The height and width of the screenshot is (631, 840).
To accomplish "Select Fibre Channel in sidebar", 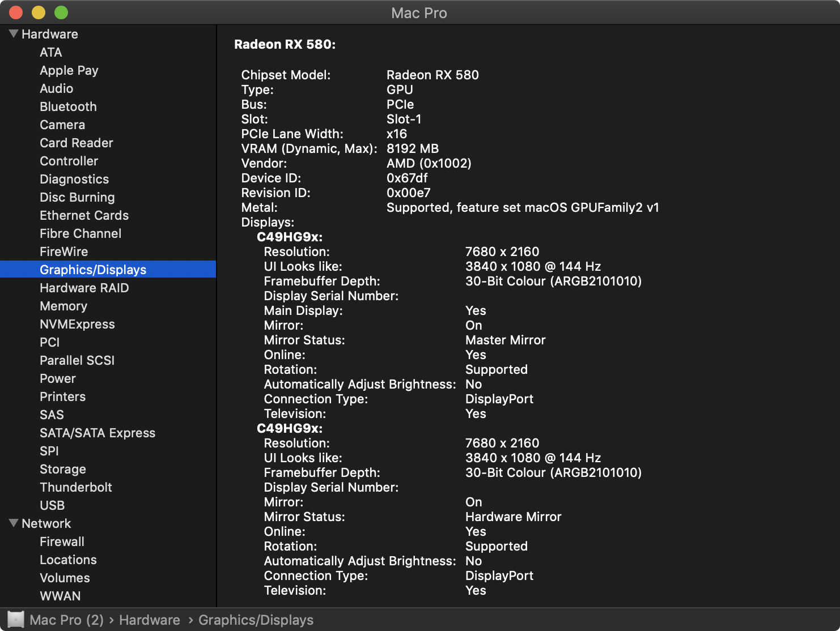I will coord(80,233).
